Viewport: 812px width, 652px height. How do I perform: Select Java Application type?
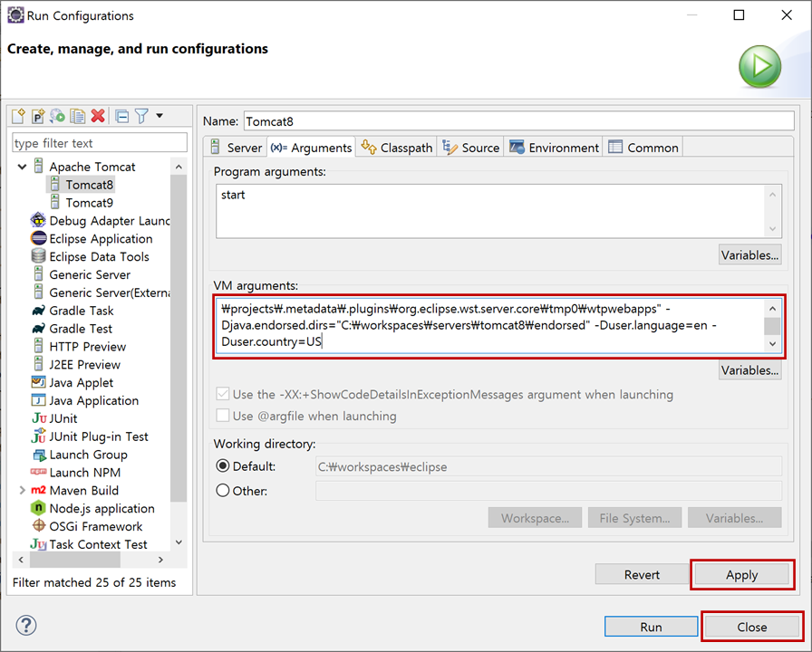(x=85, y=400)
